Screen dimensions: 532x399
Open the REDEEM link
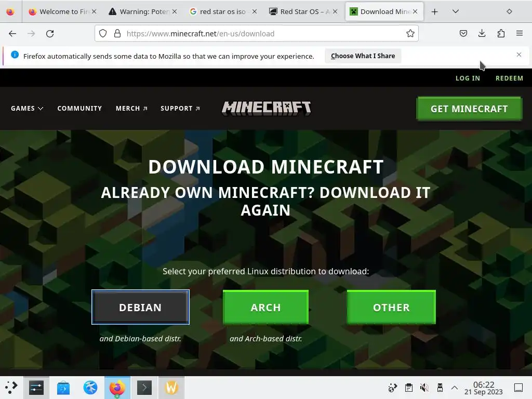click(x=509, y=78)
